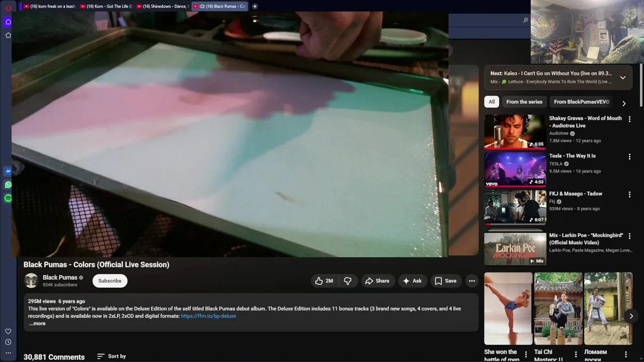Click 'Fkj' channel name under Tadow
This screenshot has height=362, width=644.
tap(552, 202)
